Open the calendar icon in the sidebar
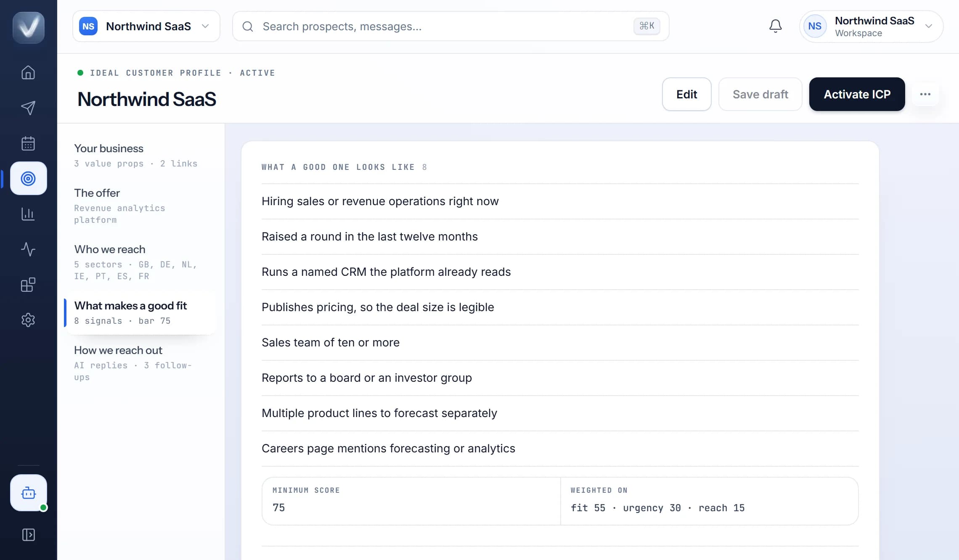 click(x=28, y=143)
